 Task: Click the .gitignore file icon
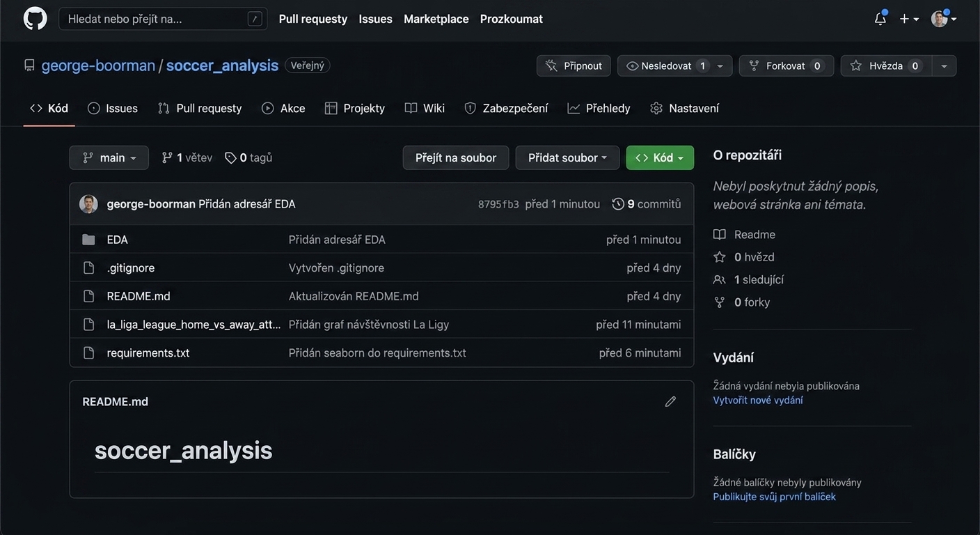tap(88, 268)
